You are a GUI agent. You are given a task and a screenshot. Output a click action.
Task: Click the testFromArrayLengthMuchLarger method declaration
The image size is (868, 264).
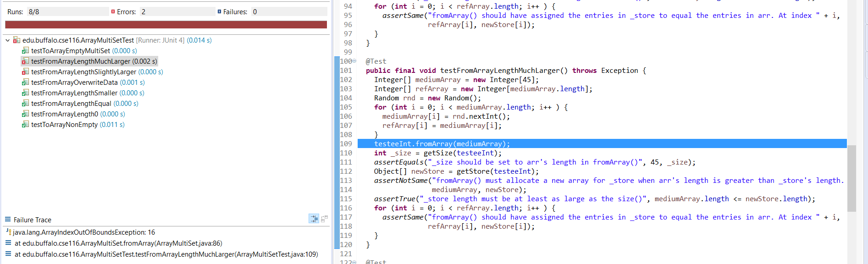(506, 71)
